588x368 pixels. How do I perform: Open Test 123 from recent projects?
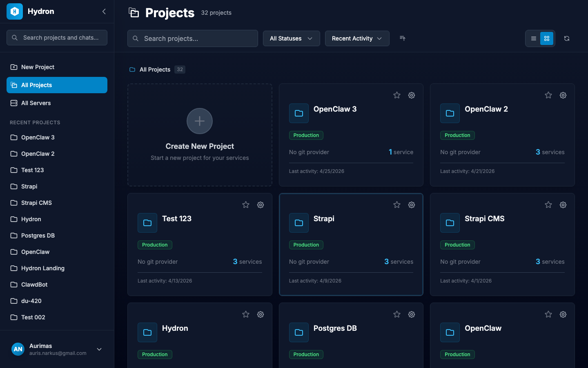click(57, 170)
